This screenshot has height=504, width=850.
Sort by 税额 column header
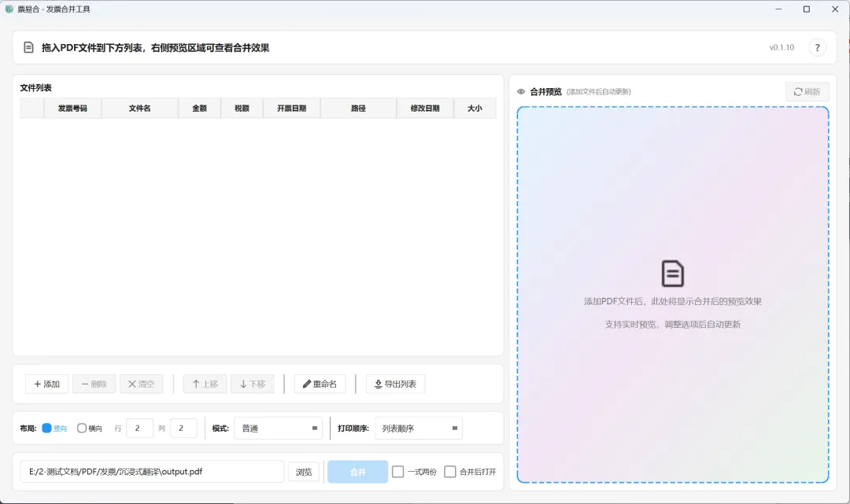(242, 109)
